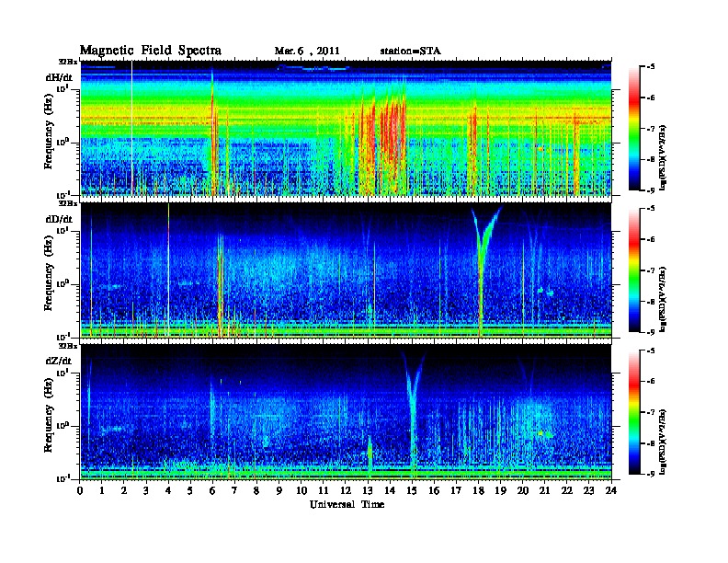Click hour tick label "18" on time axis

478,490
